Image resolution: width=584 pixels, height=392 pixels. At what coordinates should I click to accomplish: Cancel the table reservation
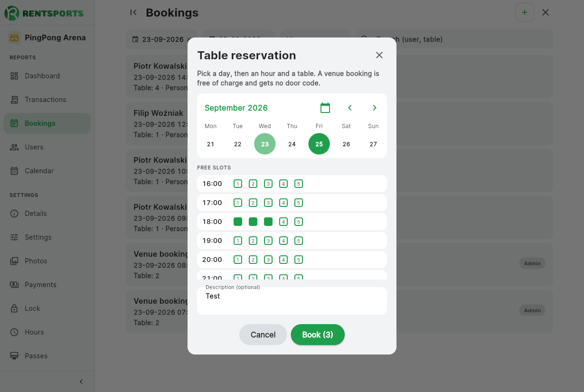click(x=263, y=335)
